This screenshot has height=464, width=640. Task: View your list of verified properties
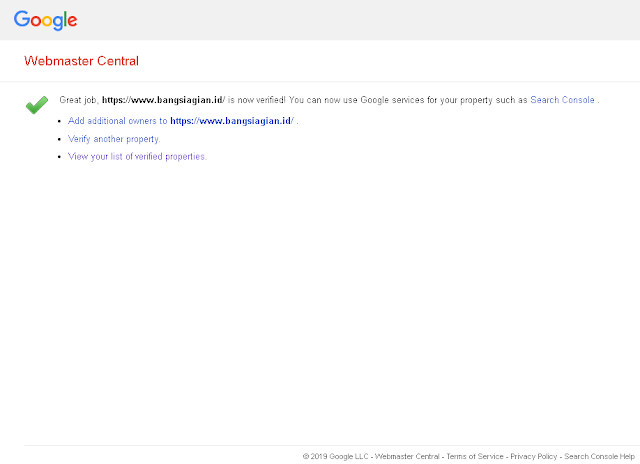(137, 157)
